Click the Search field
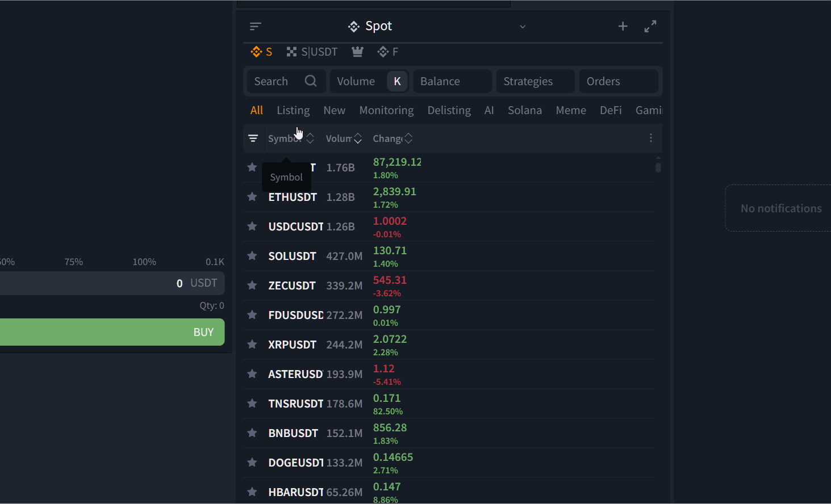Screen dimensions: 831x504 pyautogui.click(x=285, y=81)
